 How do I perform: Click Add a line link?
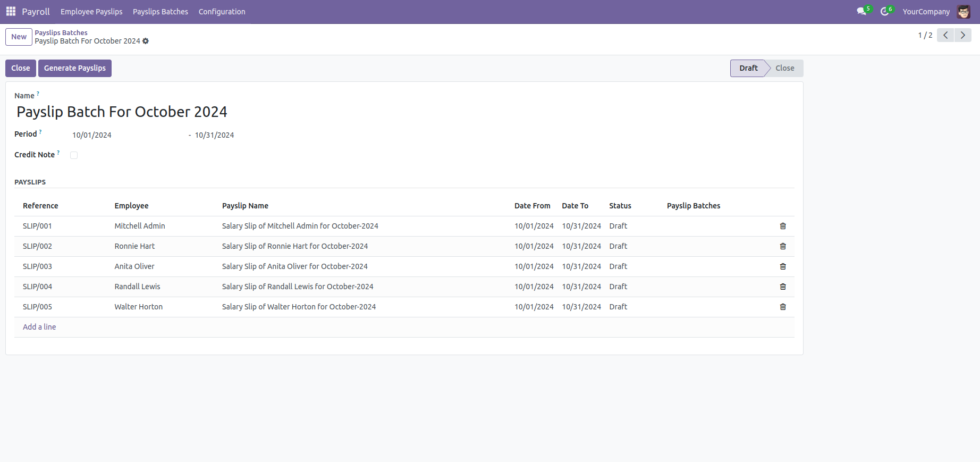[39, 327]
